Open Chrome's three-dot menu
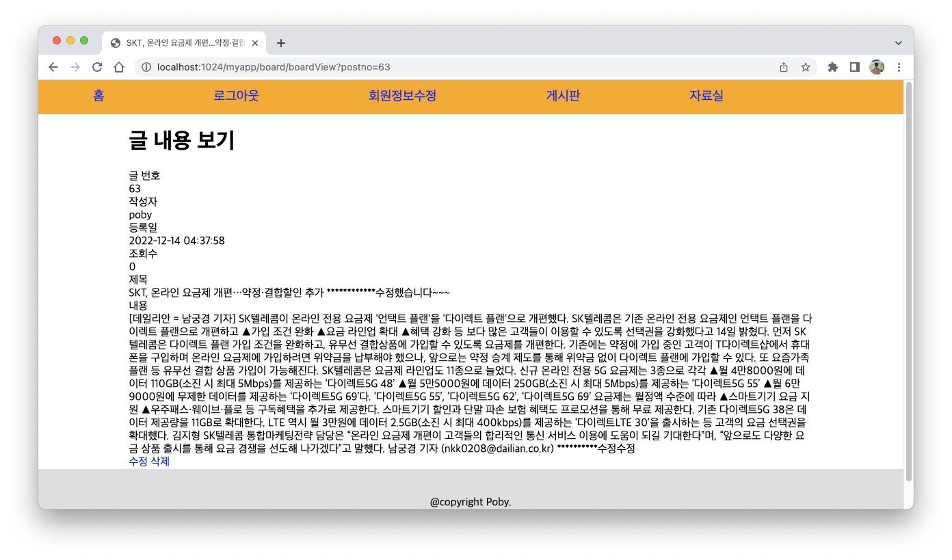The height and width of the screenshot is (560, 952). coord(899,67)
